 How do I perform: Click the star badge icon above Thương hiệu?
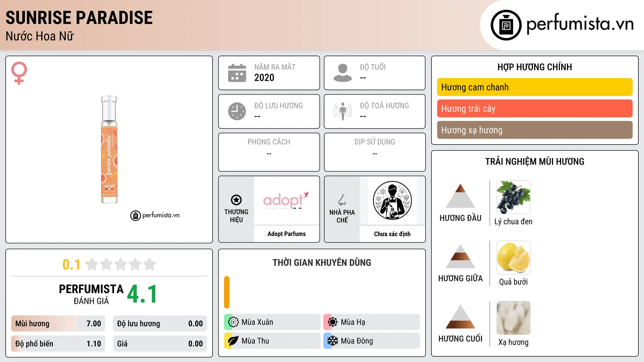236,200
